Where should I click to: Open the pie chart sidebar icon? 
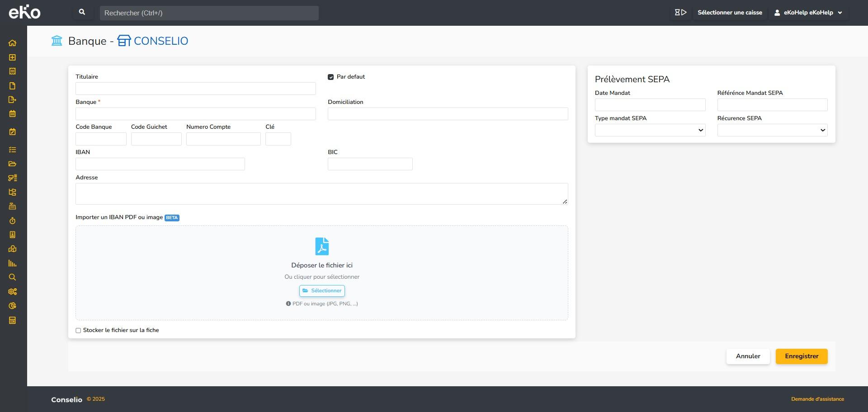(x=12, y=306)
